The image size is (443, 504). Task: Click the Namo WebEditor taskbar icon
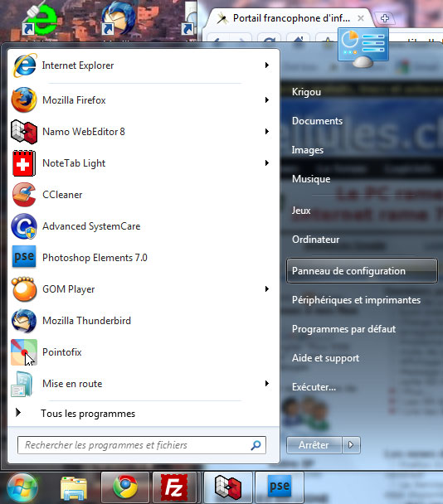coord(228,487)
